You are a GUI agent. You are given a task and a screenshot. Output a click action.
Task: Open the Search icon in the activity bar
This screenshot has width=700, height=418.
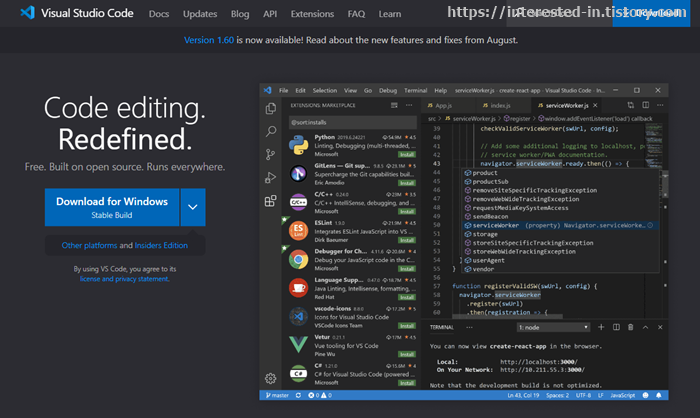click(271, 131)
